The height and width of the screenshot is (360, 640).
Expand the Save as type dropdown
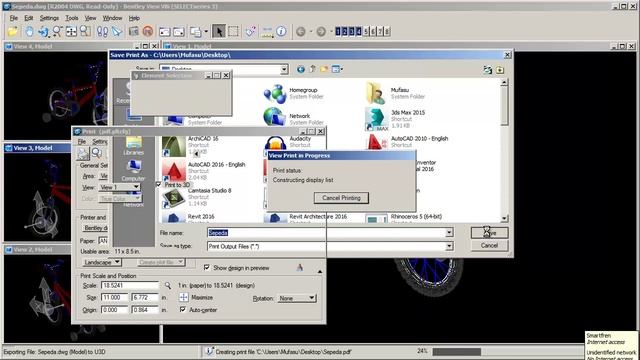coord(449,246)
